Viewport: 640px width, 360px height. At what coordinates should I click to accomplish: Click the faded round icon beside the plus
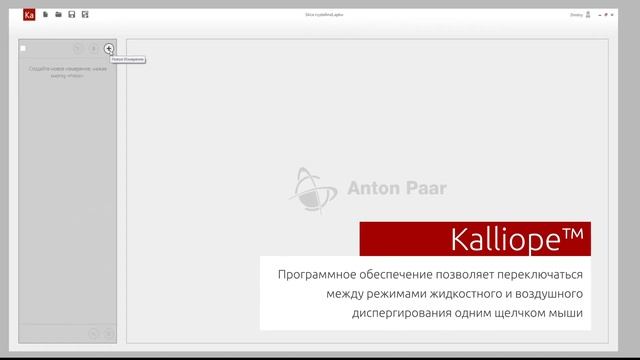point(93,49)
